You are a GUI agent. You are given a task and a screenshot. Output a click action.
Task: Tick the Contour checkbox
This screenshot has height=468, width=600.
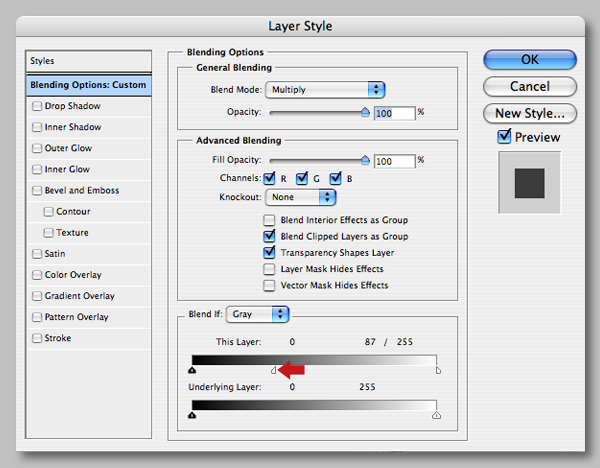48,212
